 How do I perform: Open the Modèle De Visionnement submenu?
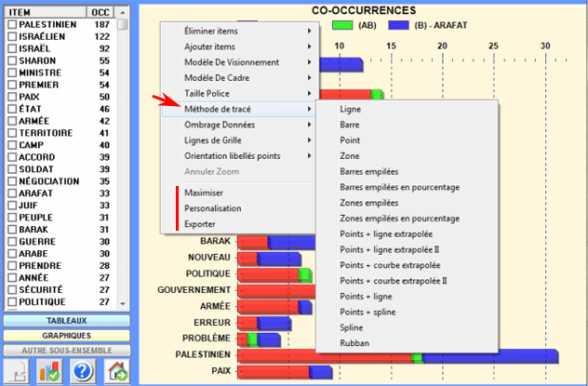(239, 62)
